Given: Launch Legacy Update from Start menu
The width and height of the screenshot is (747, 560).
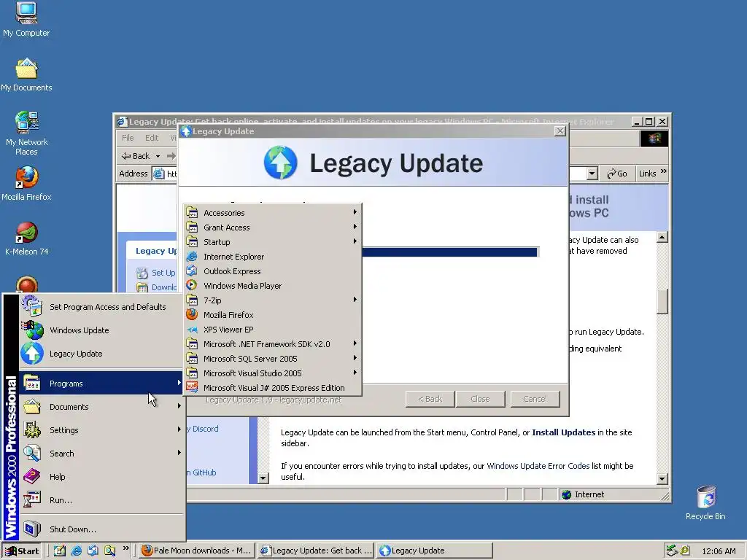Looking at the screenshot, I should (x=101, y=354).
